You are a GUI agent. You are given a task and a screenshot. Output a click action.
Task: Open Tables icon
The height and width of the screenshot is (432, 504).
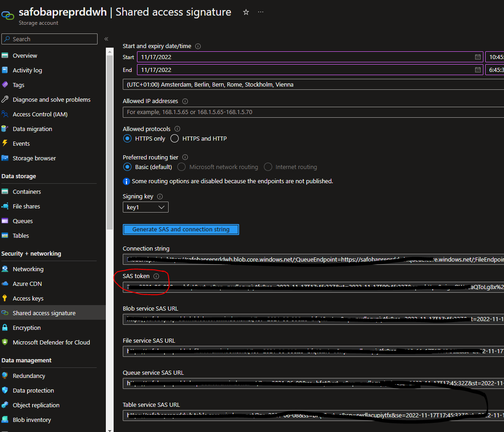coord(5,235)
